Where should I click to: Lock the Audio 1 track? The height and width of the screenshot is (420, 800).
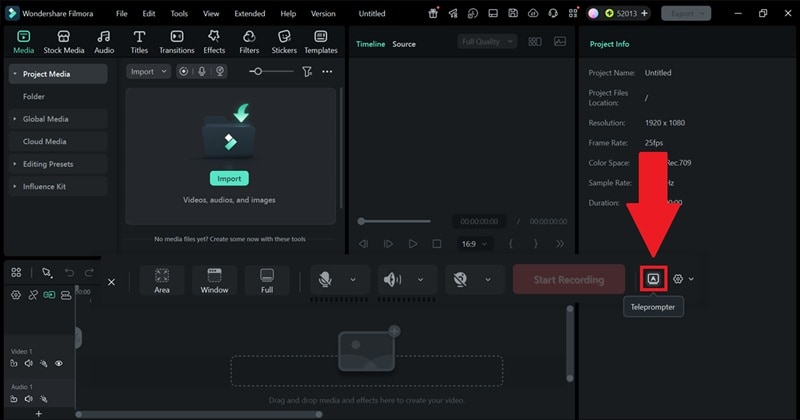click(x=14, y=399)
